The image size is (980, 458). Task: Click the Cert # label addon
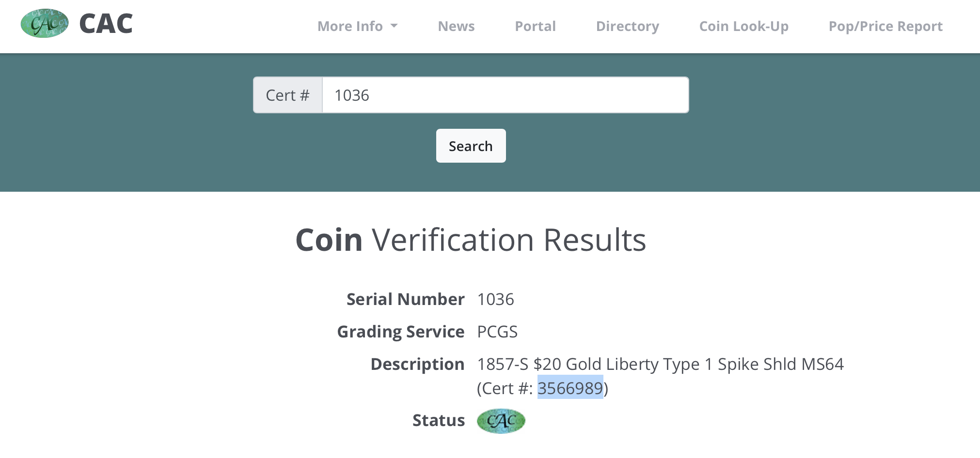[288, 95]
